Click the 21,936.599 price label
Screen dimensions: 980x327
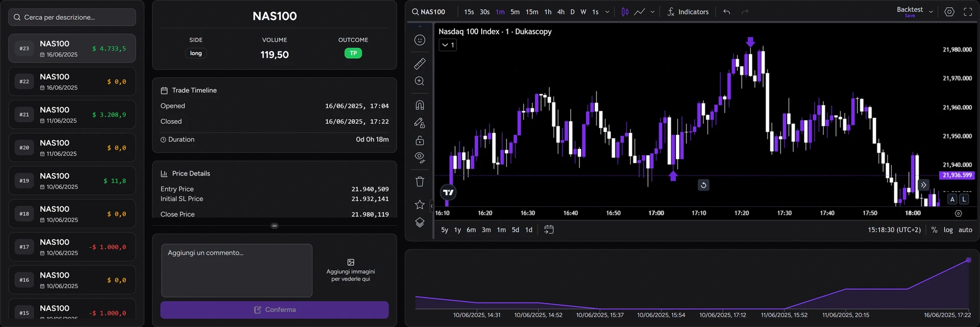tap(957, 175)
